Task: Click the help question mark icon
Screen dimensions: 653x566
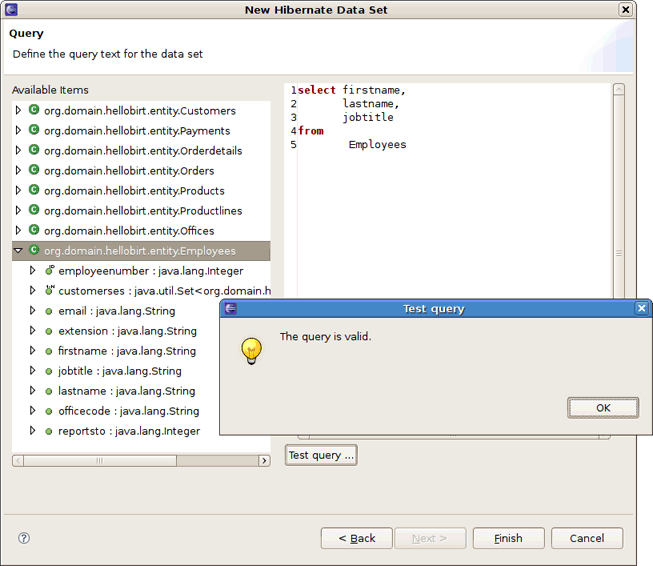Action: 24,538
